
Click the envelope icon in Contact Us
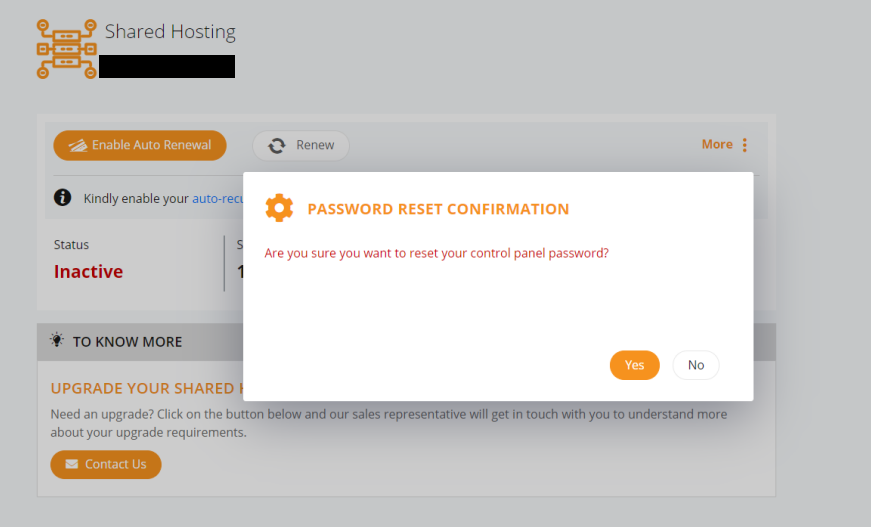coord(72,464)
